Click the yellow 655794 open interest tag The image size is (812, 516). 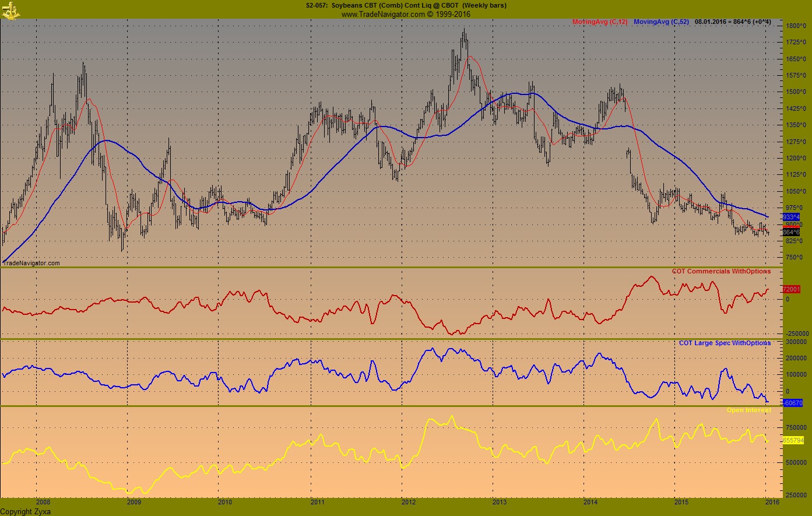coord(792,440)
